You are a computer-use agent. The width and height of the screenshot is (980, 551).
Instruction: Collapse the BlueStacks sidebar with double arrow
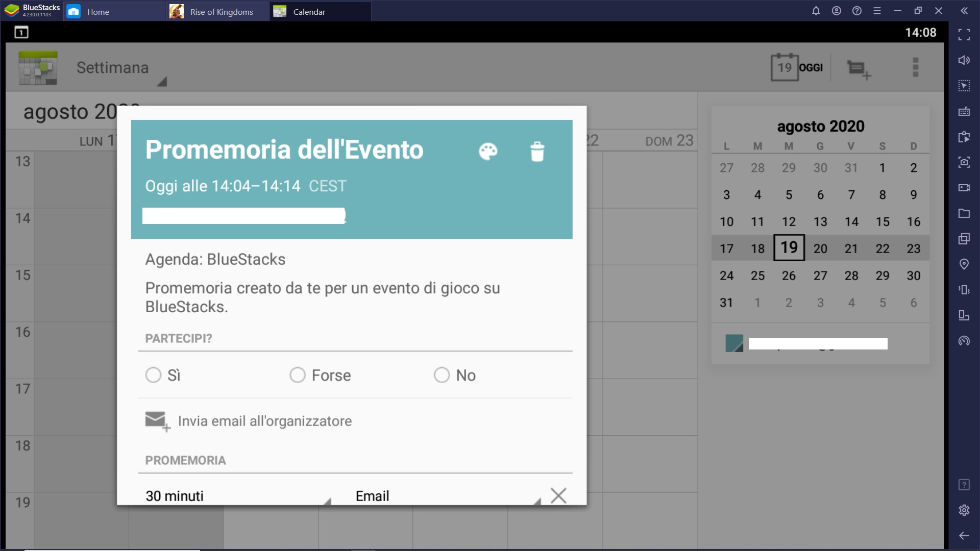pos(964,11)
